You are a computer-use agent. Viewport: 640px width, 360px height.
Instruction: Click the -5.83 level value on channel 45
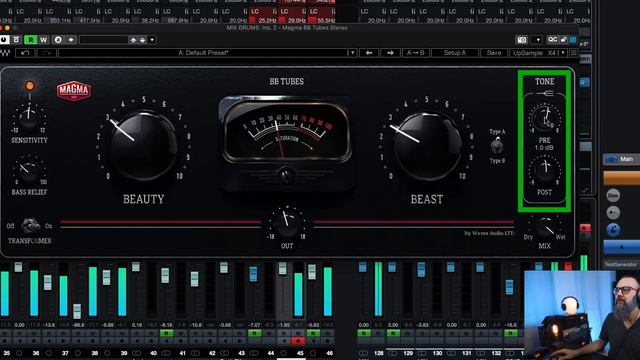tap(313, 325)
